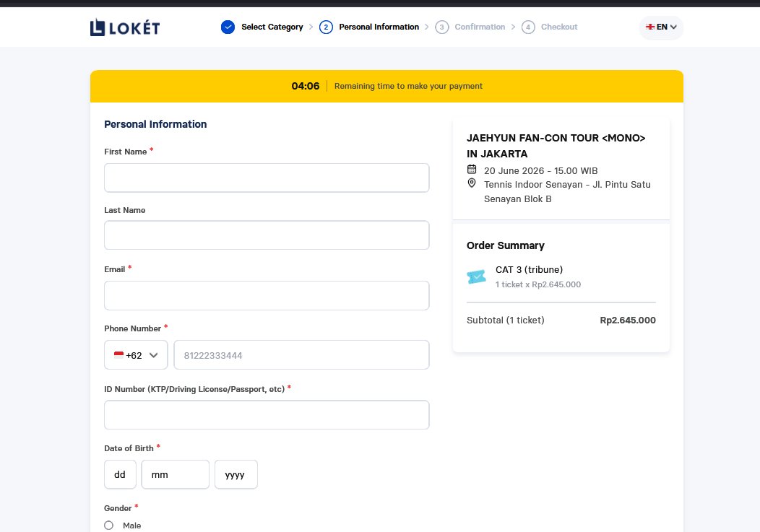Click the blue ticket icon in Order Summary
The image size is (760, 532).
point(477,276)
